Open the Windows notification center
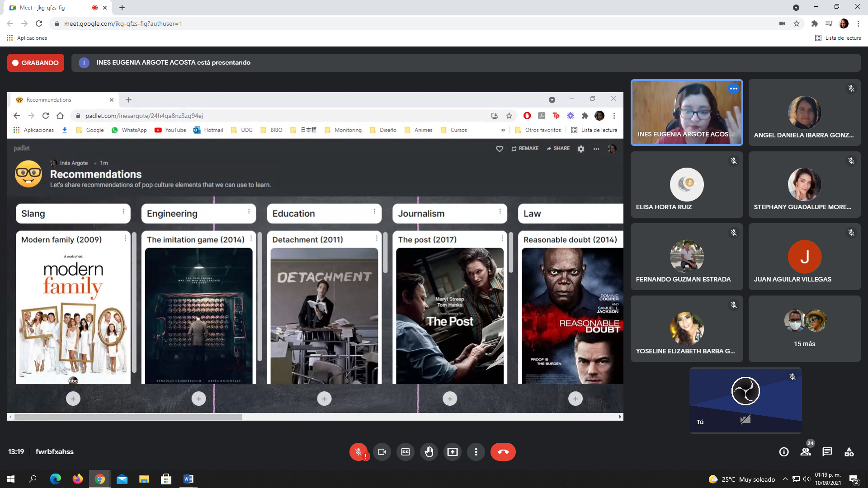Viewport: 868px width, 488px height. 854,479
